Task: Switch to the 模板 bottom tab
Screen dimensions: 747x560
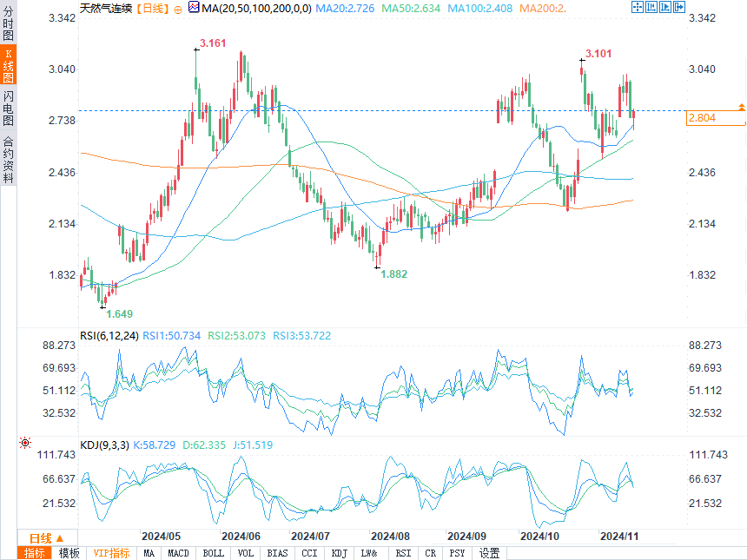Action: coord(69,553)
